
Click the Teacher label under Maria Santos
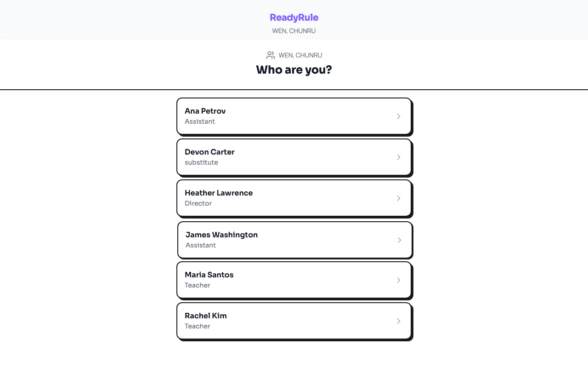click(197, 285)
